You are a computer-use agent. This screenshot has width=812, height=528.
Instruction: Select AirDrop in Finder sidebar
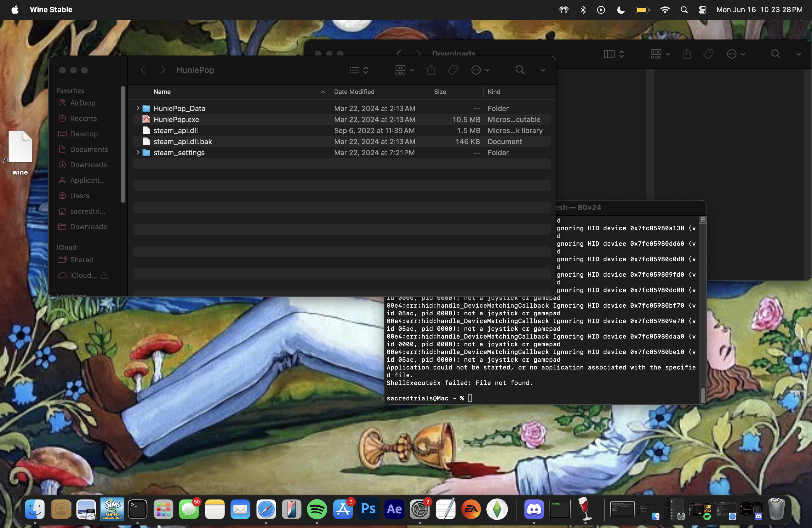point(82,103)
